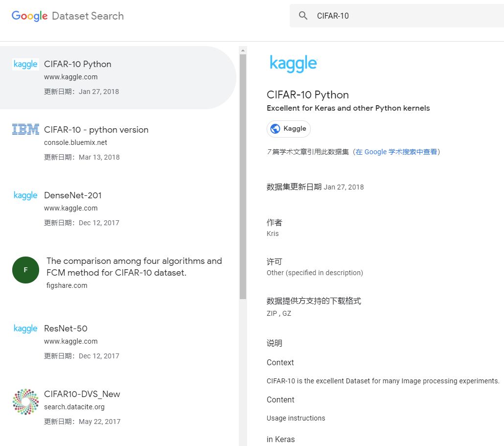This screenshot has width=504, height=446.
Task: Open the Google Scholar citations link
Action: (x=396, y=152)
